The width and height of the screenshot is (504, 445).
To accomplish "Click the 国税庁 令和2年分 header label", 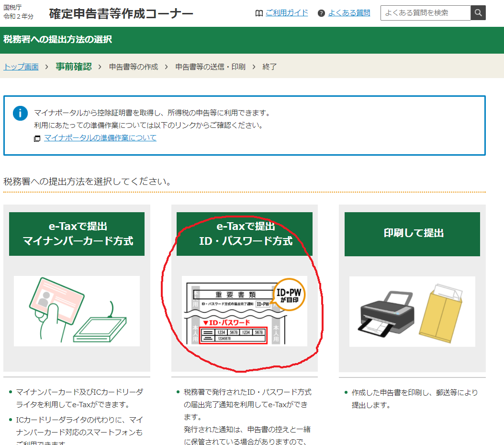I will 18,12.
